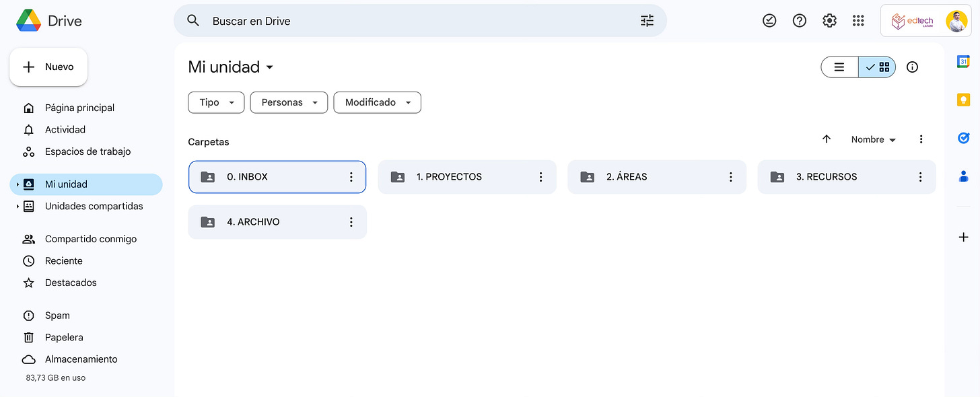Image resolution: width=980 pixels, height=397 pixels.
Task: Open the Personas filter dropdown
Action: coord(289,102)
